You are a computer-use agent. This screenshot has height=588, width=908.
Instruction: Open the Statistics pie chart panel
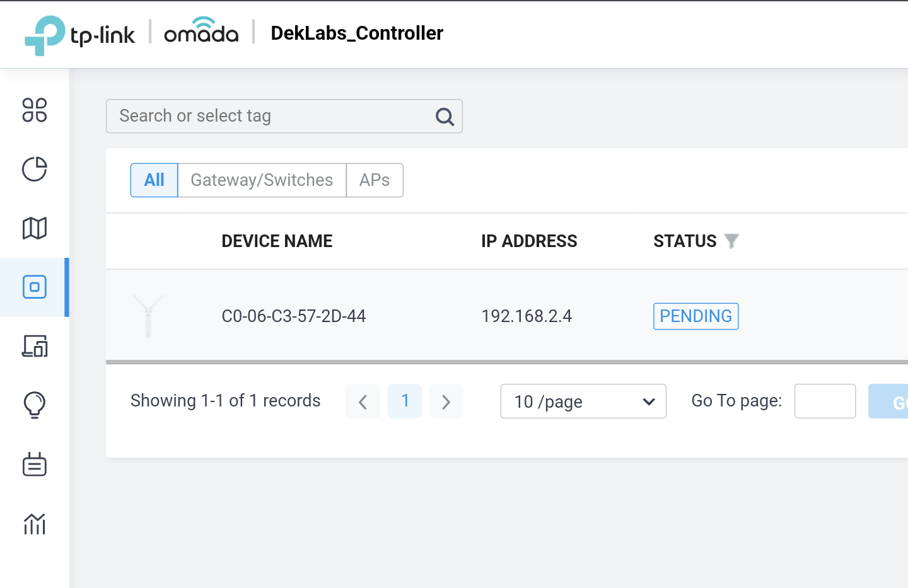click(x=35, y=170)
